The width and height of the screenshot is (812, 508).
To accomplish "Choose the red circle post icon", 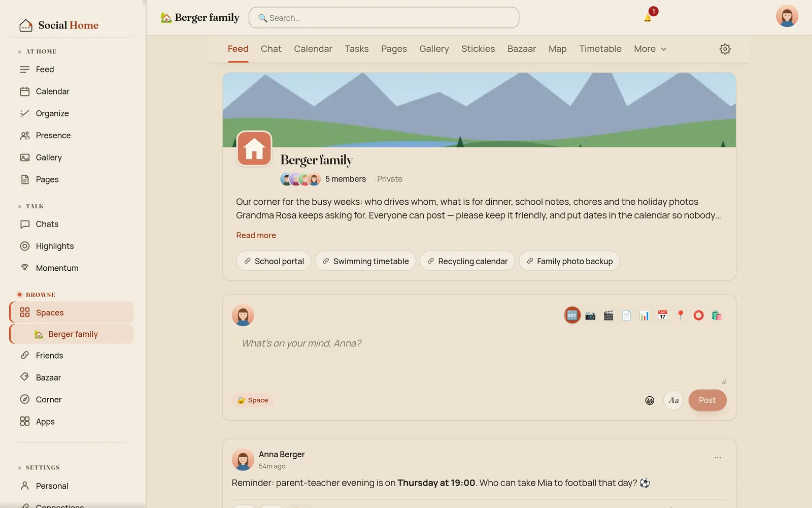I will click(x=699, y=315).
